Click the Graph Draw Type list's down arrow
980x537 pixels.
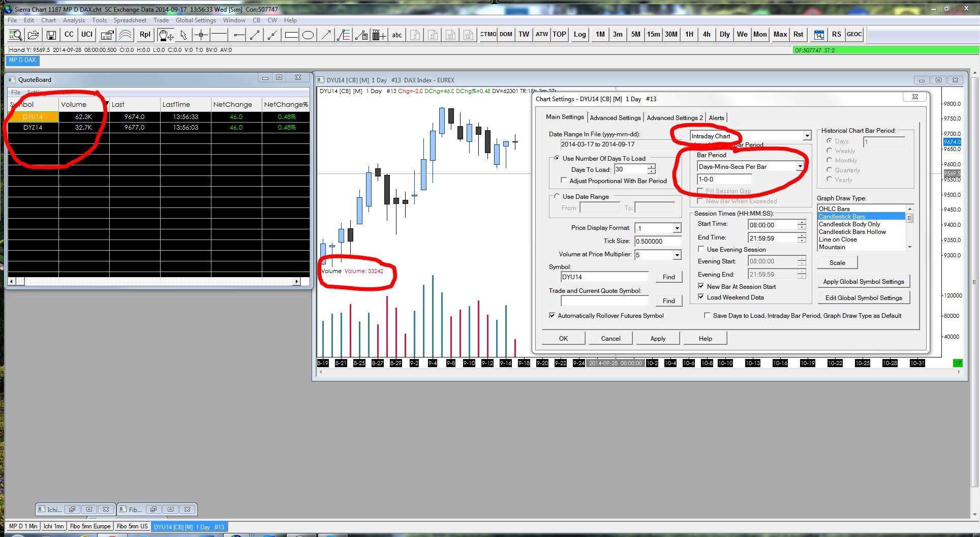pos(909,247)
